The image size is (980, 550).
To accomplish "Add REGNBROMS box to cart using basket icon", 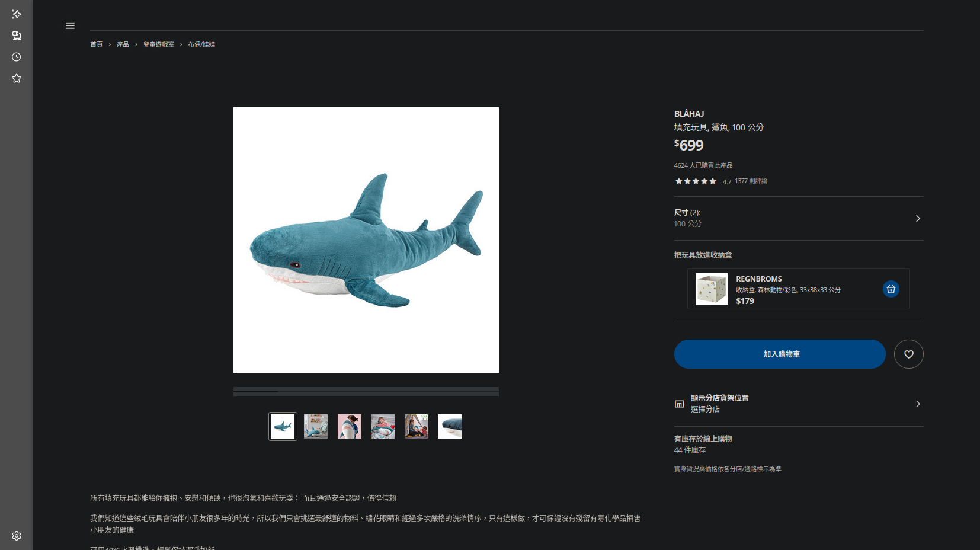I will click(x=891, y=289).
